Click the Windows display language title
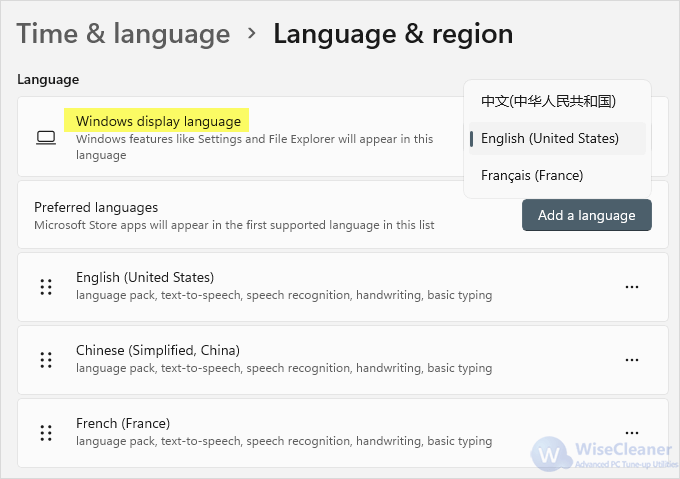Viewport: 680px width, 479px height. coord(158,121)
